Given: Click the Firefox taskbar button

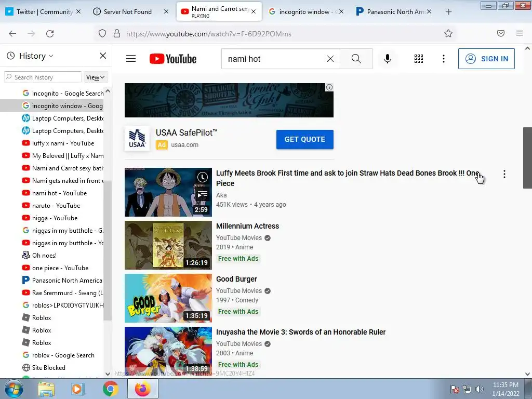Looking at the screenshot, I should (143, 389).
